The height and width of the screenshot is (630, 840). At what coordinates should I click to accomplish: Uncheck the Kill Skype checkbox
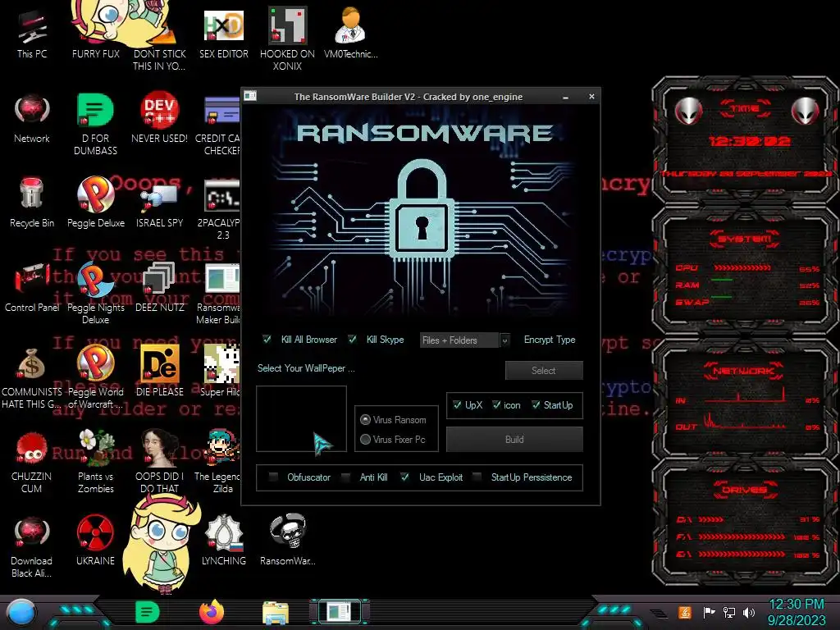coord(352,339)
